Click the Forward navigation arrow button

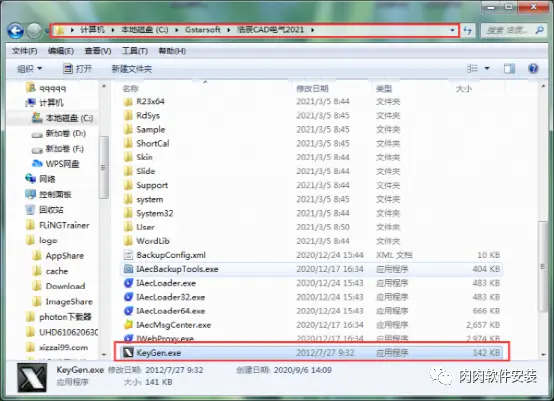tap(35, 31)
